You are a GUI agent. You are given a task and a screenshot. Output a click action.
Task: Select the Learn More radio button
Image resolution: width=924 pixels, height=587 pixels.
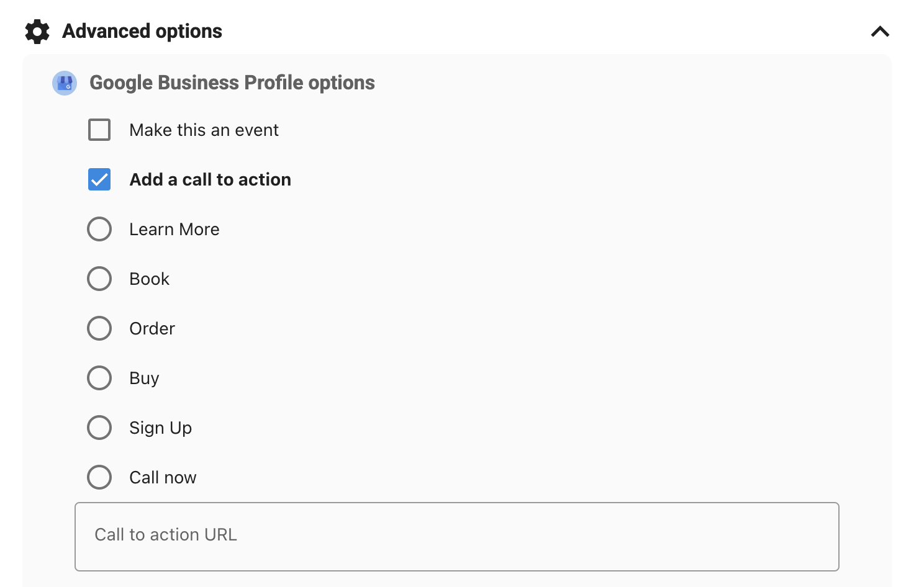(99, 229)
